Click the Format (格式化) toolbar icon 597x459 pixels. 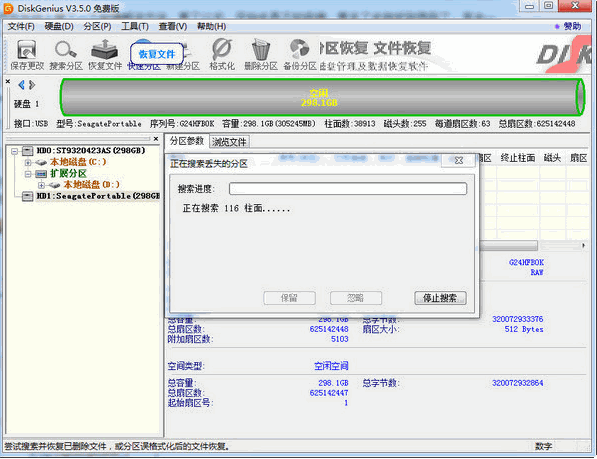[x=222, y=55]
